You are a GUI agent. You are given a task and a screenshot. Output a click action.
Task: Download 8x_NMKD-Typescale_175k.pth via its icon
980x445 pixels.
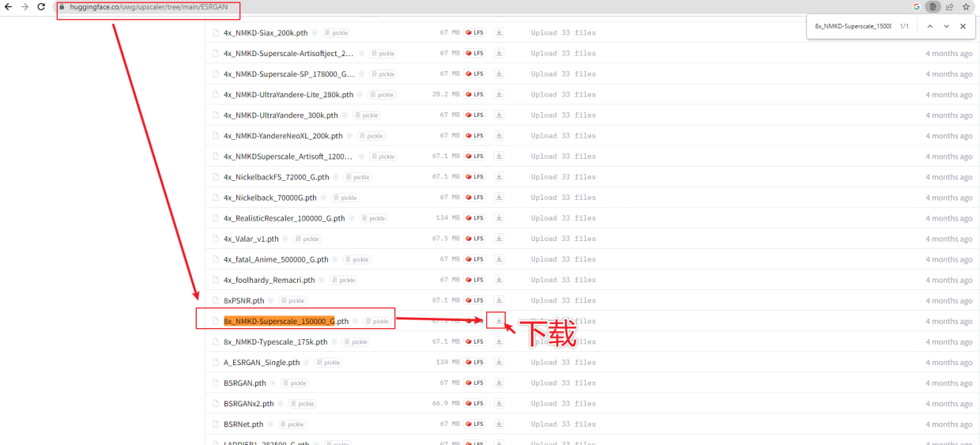click(x=499, y=341)
